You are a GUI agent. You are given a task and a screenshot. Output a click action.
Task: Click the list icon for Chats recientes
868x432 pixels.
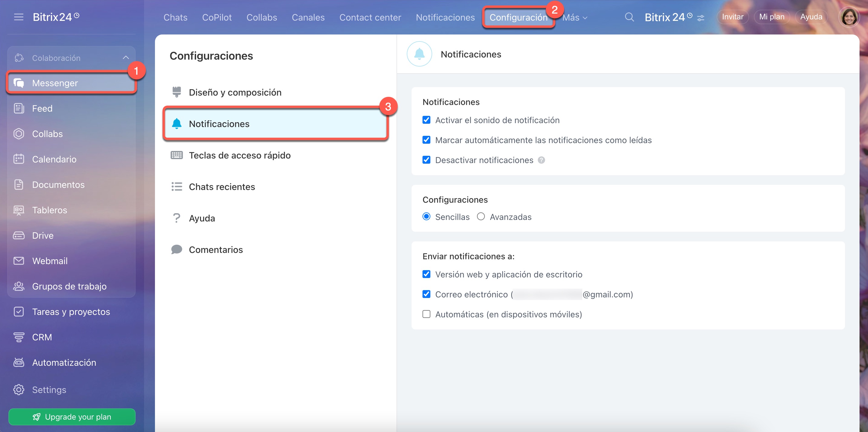pos(176,187)
